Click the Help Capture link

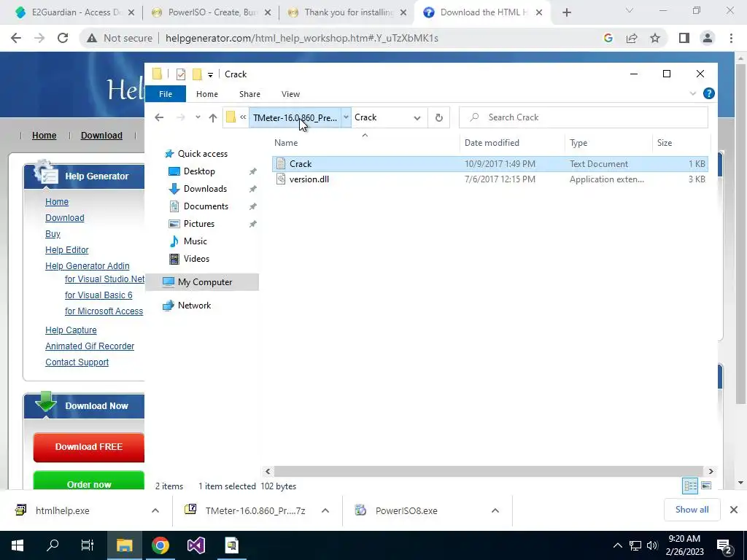point(71,330)
